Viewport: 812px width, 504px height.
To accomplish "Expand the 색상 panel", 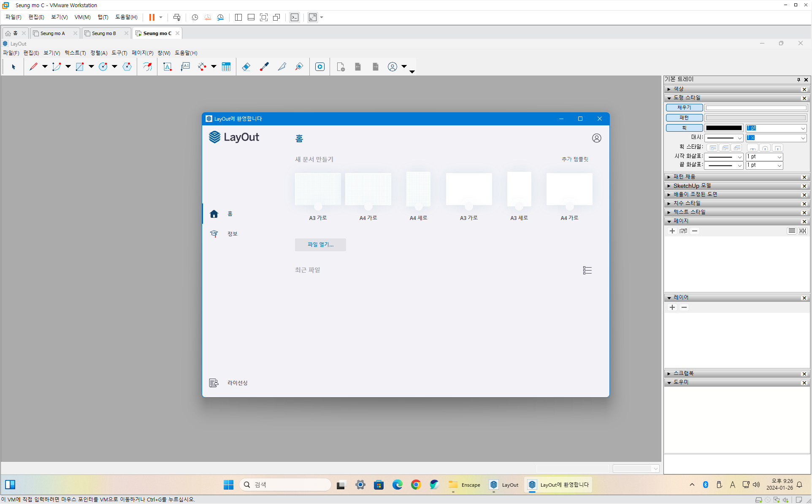I will pyautogui.click(x=678, y=89).
